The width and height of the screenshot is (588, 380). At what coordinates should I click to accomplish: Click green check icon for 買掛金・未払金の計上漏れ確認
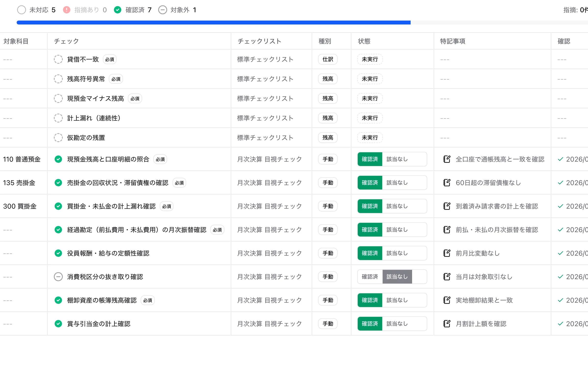tap(58, 206)
